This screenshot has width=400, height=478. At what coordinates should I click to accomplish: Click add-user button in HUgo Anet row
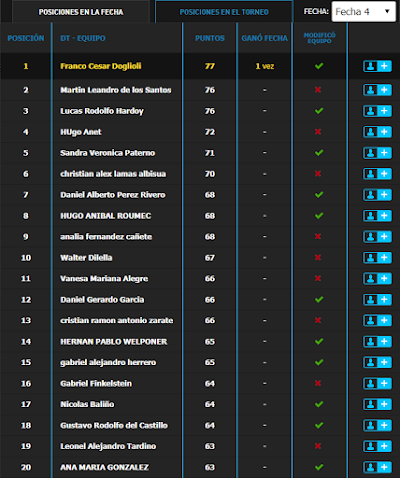click(x=377, y=132)
